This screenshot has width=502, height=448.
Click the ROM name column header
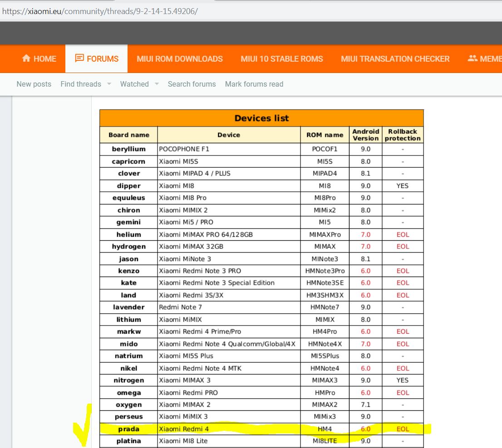pos(325,135)
